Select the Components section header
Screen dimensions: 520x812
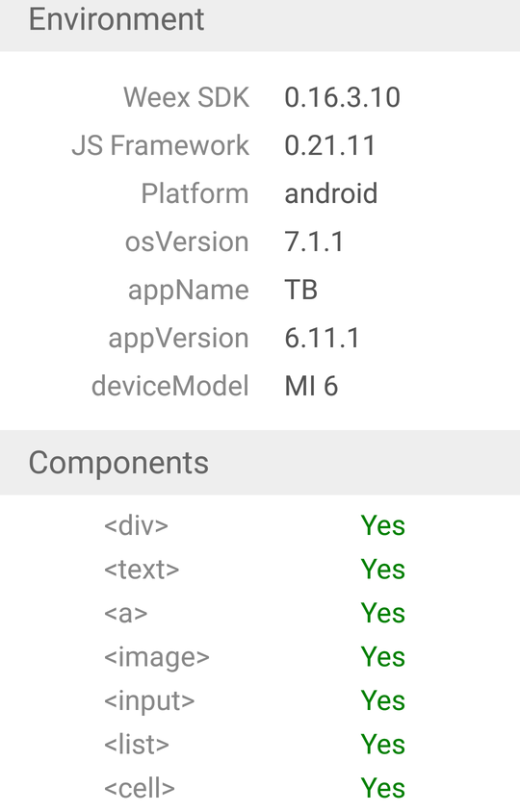click(260, 463)
